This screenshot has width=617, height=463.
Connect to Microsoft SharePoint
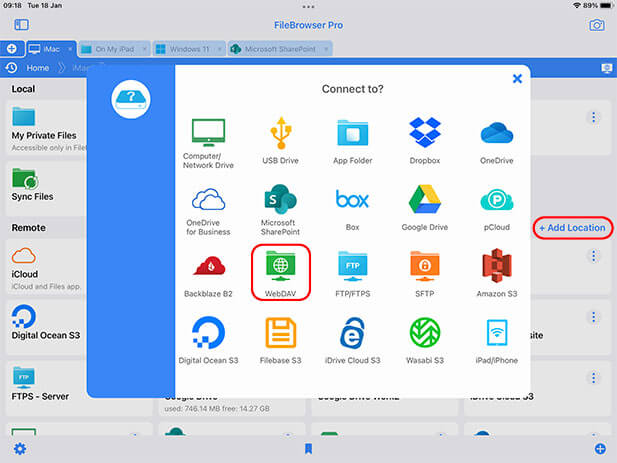[x=281, y=210]
